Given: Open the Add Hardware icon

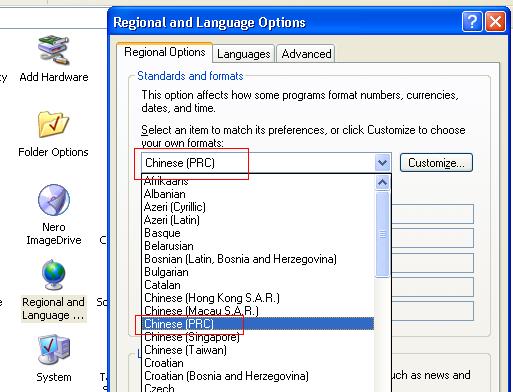Looking at the screenshot, I should coord(53,50).
